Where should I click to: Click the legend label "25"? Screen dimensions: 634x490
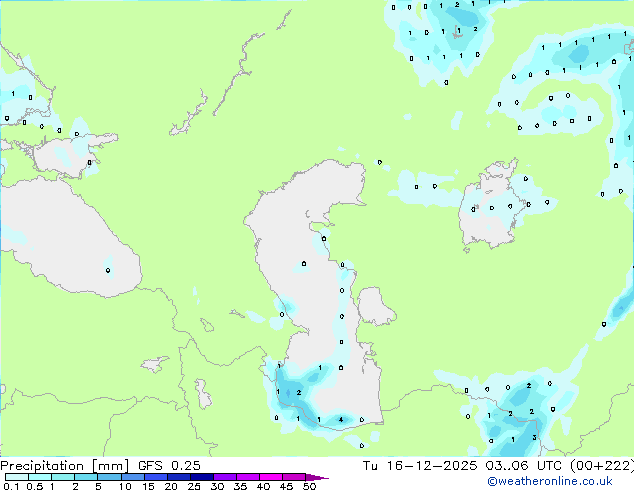194,486
